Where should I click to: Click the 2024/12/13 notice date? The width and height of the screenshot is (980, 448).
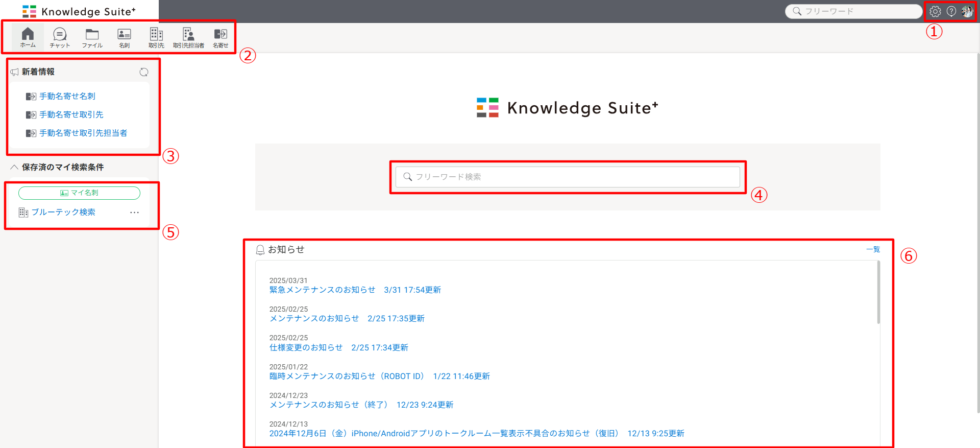point(288,424)
